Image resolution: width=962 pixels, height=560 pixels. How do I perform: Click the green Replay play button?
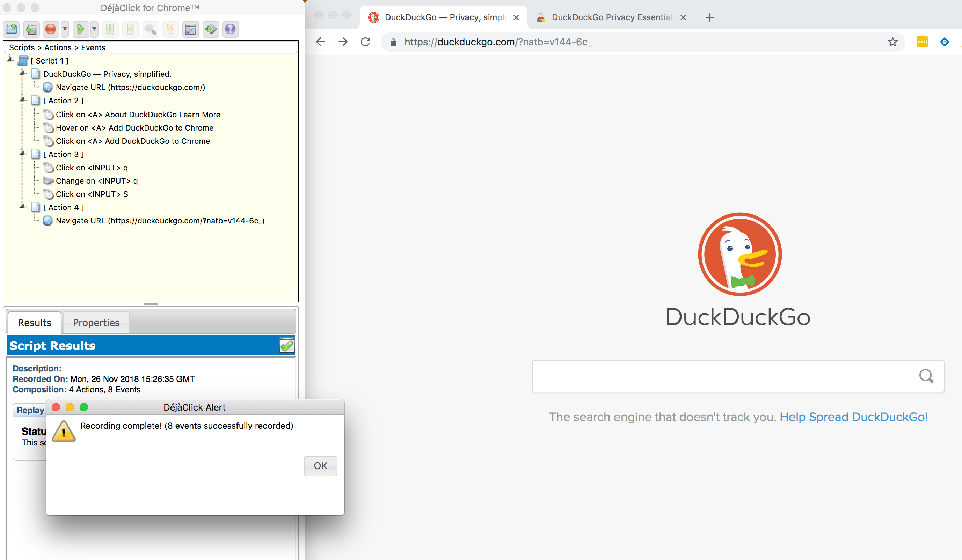(81, 29)
